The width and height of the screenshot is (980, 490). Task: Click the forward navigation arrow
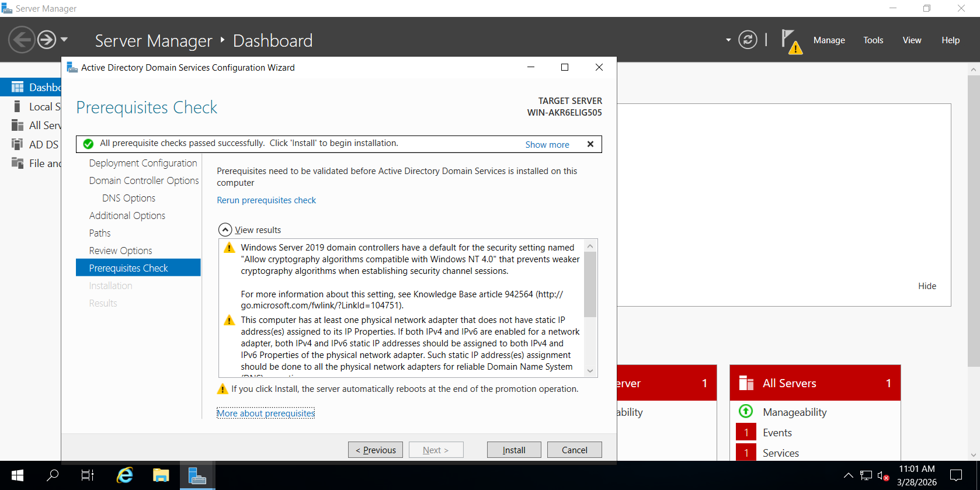[x=47, y=40]
